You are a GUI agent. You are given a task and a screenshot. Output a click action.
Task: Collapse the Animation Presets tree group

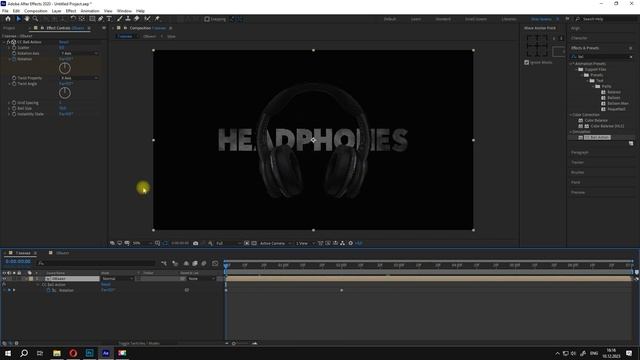pyautogui.click(x=571, y=64)
